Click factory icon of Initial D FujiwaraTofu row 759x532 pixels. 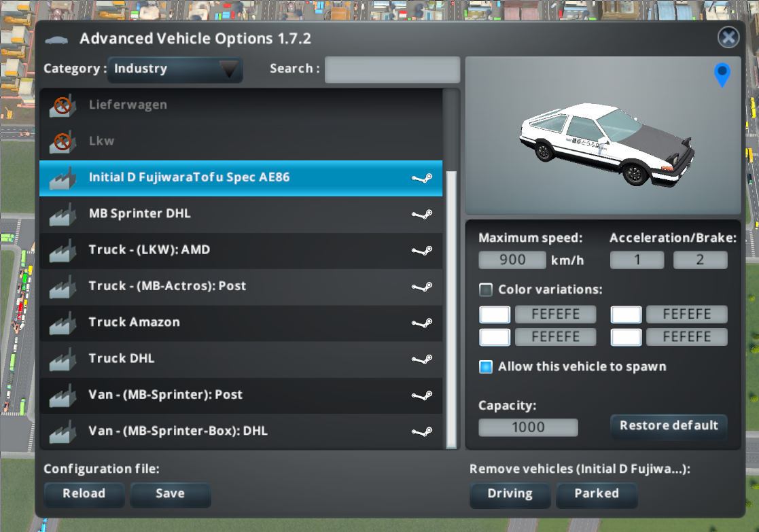63,178
